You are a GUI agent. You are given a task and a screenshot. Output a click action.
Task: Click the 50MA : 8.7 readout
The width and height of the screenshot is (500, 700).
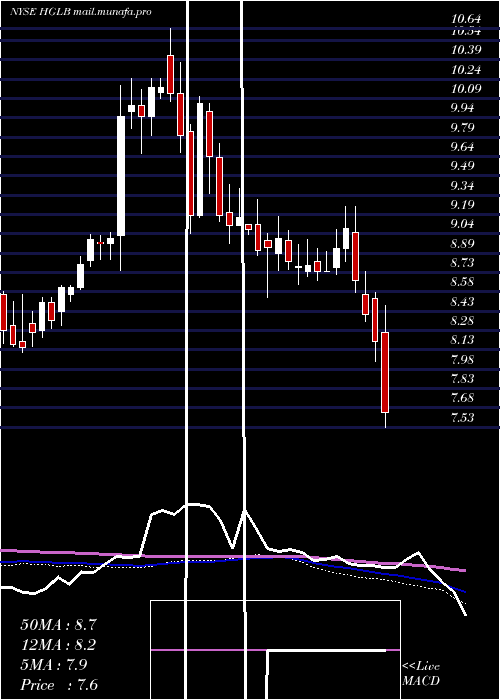click(x=59, y=625)
